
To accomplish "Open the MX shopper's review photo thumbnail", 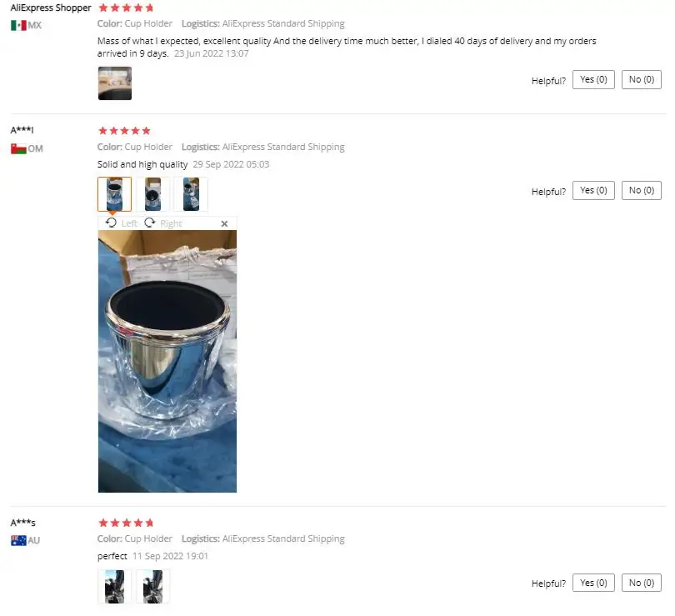I will [x=114, y=83].
